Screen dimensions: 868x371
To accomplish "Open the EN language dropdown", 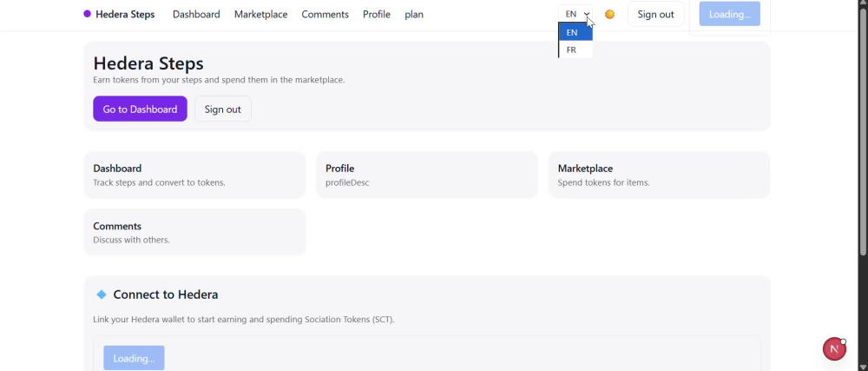I will 575,15.
